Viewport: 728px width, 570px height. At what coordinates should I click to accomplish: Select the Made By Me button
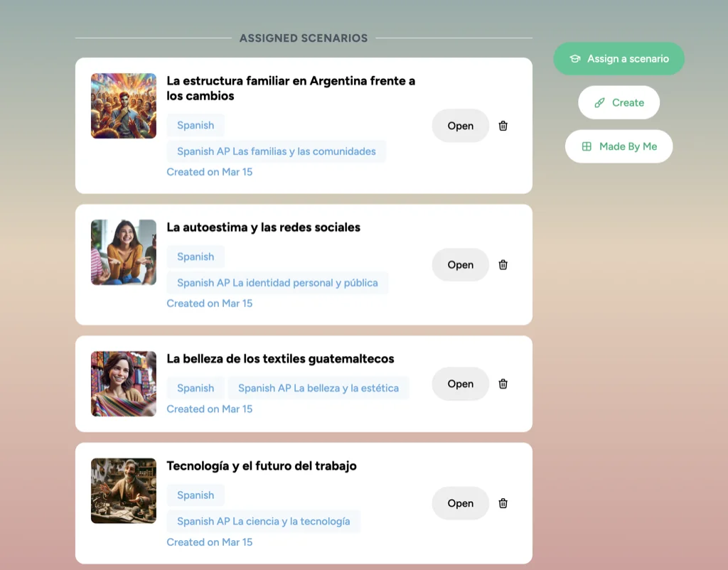point(619,146)
